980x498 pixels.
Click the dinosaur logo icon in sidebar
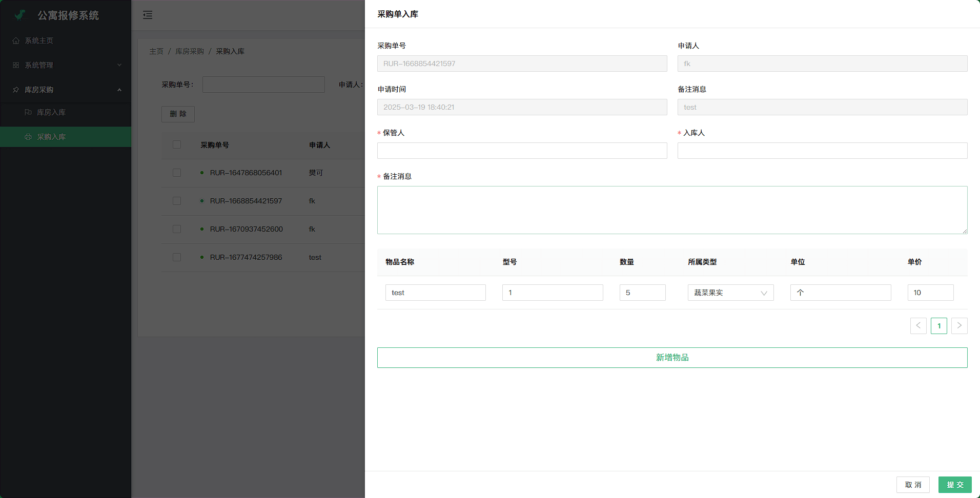click(20, 15)
